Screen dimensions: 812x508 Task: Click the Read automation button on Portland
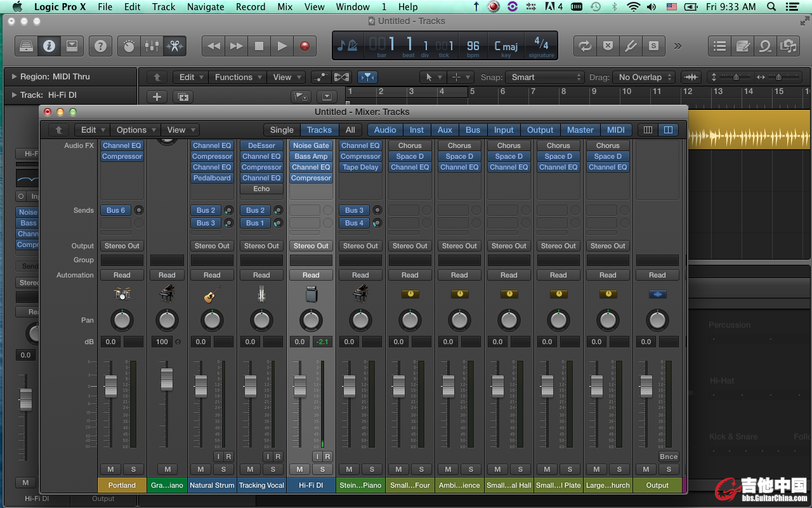click(x=122, y=275)
